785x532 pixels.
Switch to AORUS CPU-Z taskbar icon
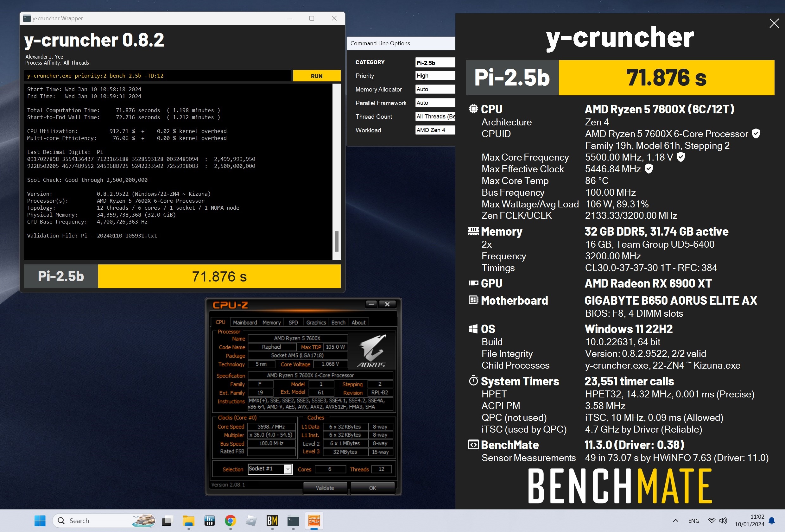coord(314,521)
